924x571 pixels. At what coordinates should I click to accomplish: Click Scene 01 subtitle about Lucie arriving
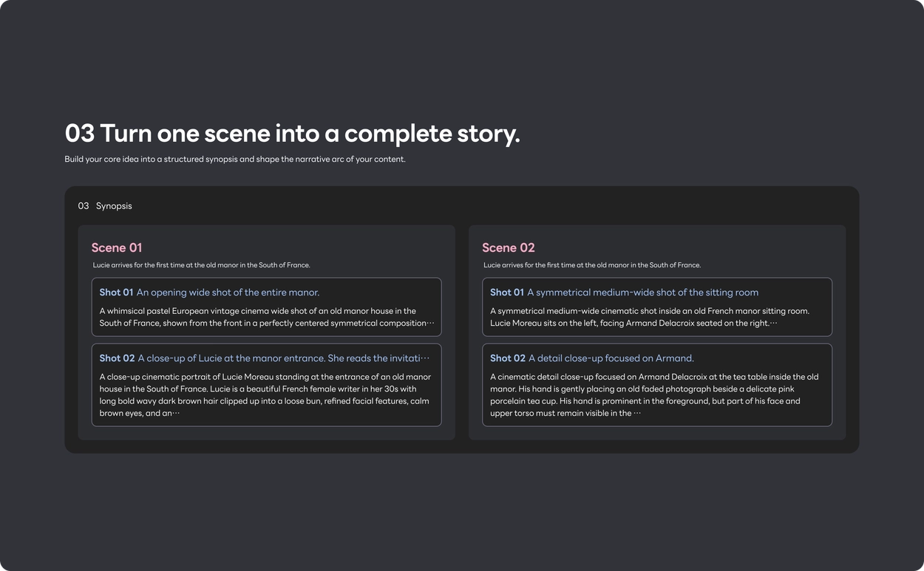(x=201, y=265)
